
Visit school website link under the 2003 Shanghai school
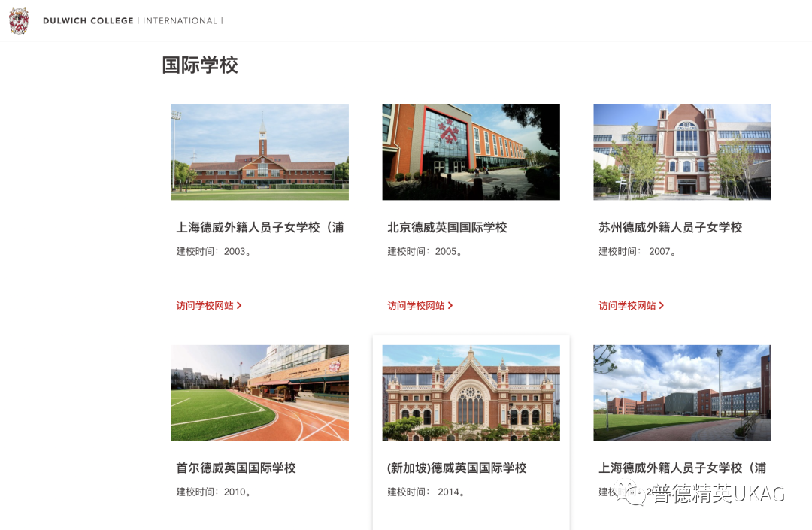click(x=209, y=306)
